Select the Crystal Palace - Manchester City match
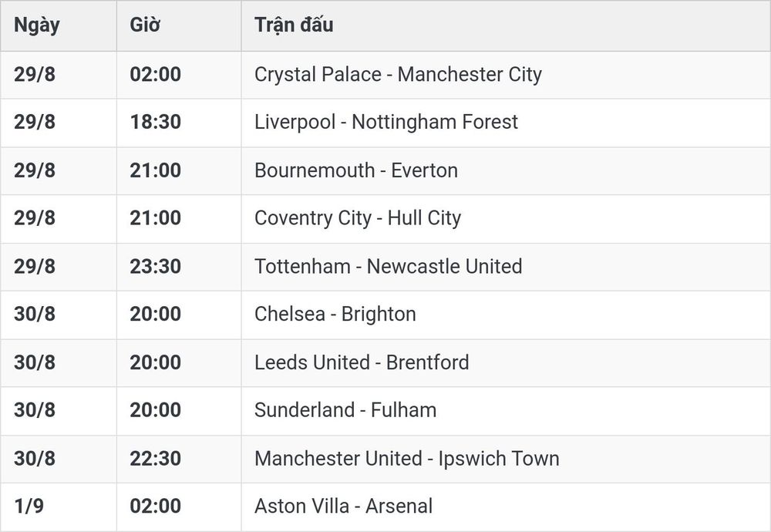 click(398, 75)
